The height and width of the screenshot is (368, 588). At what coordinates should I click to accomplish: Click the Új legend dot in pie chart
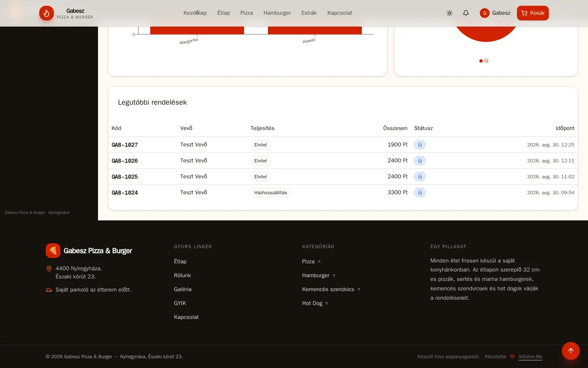pos(481,61)
